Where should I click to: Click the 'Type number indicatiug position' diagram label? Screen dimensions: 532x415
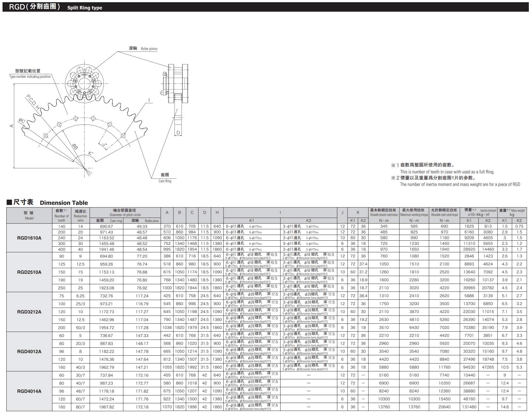point(30,76)
